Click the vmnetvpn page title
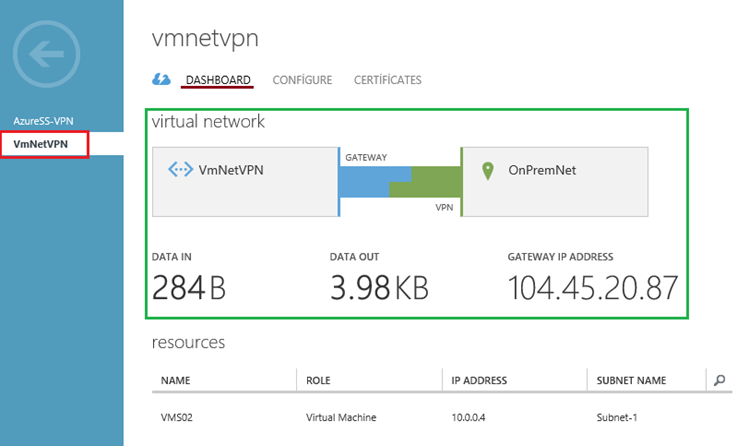Viewport: 737px width, 446px height. pyautogui.click(x=205, y=39)
